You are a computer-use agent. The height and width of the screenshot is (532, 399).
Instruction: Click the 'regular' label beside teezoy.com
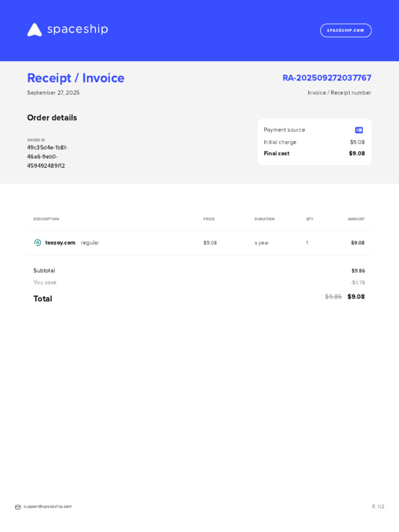pos(90,243)
